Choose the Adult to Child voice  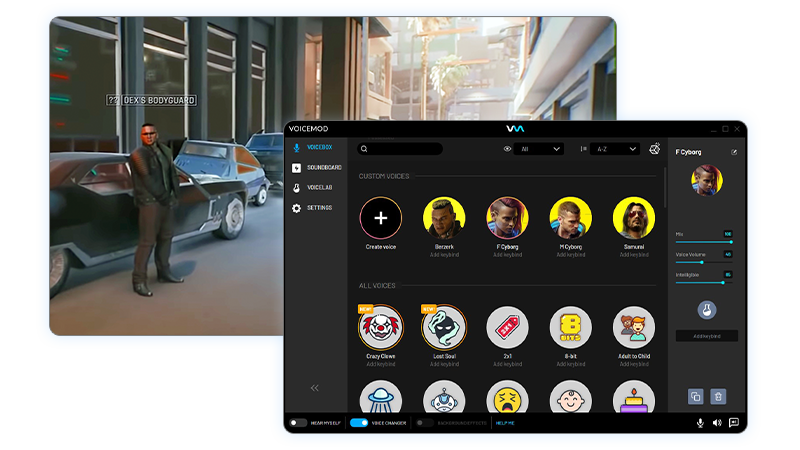(x=634, y=327)
